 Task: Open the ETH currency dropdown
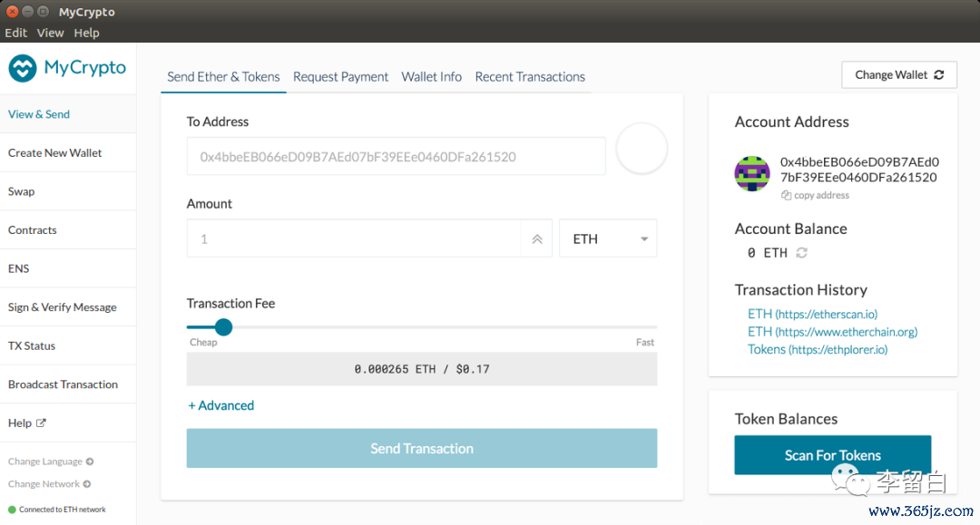pyautogui.click(x=608, y=239)
